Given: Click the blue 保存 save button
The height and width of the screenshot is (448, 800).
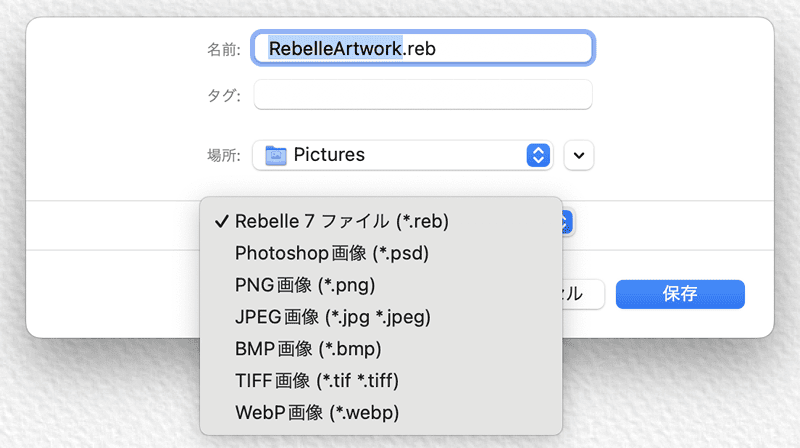Looking at the screenshot, I should click(x=680, y=294).
